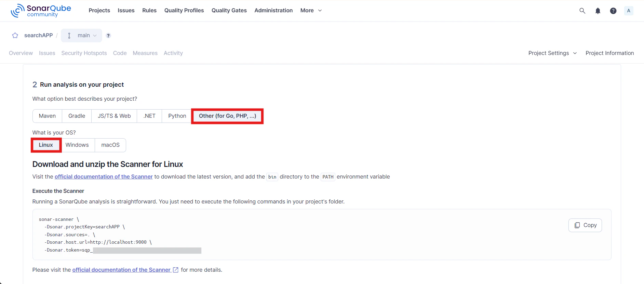Click the -Dsonar.host.url line
Viewport: 644px width, 284px height.
click(98, 242)
